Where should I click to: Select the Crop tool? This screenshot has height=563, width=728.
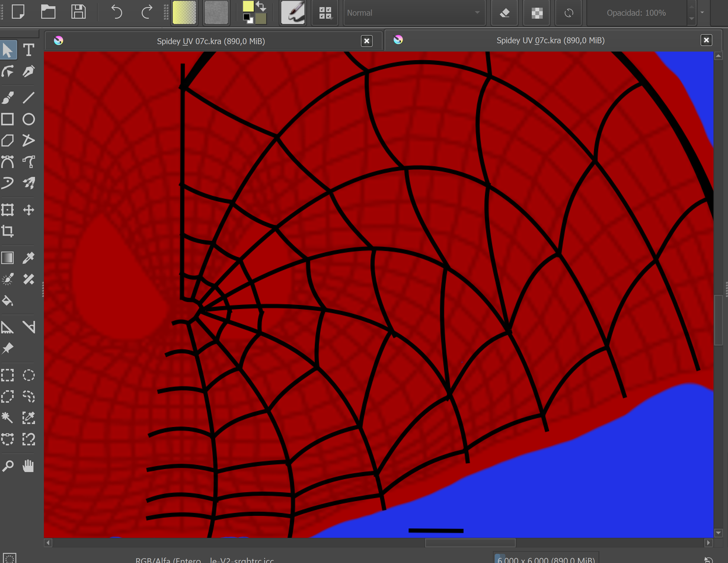(x=8, y=231)
